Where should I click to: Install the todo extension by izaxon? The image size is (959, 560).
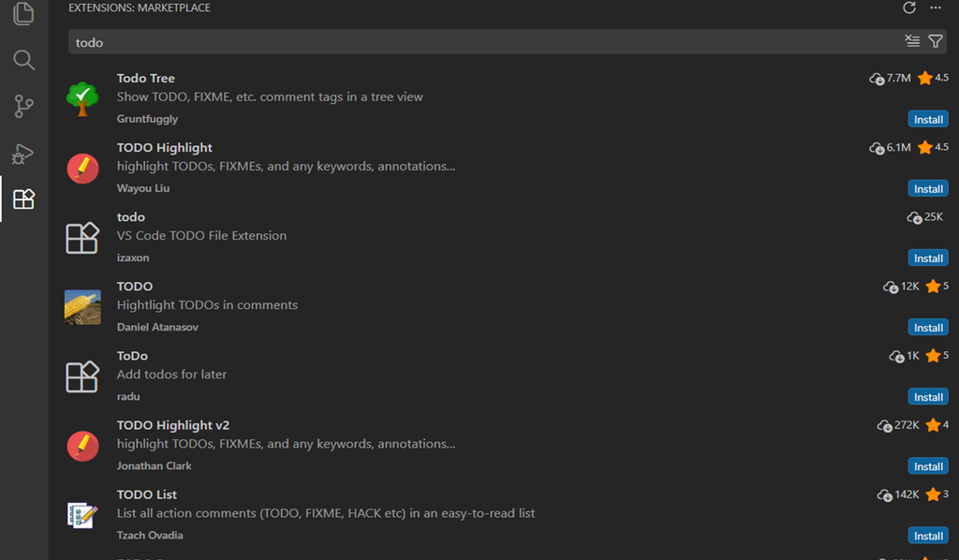(928, 258)
